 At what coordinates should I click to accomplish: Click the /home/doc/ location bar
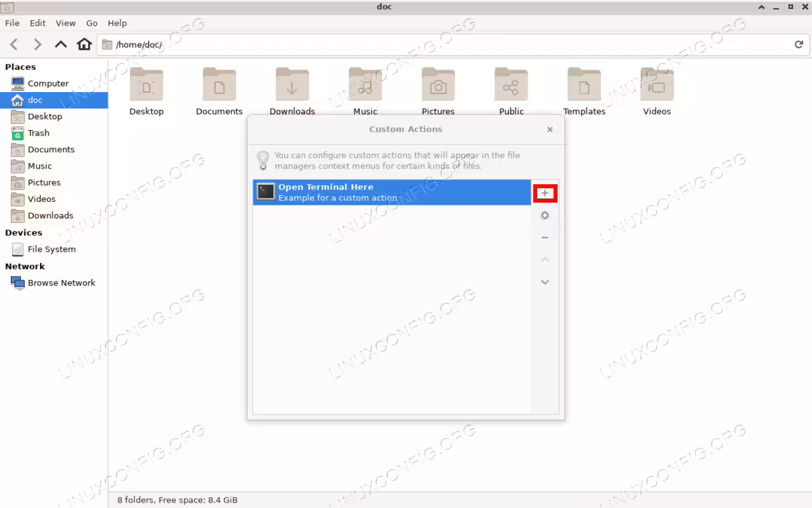coord(452,45)
